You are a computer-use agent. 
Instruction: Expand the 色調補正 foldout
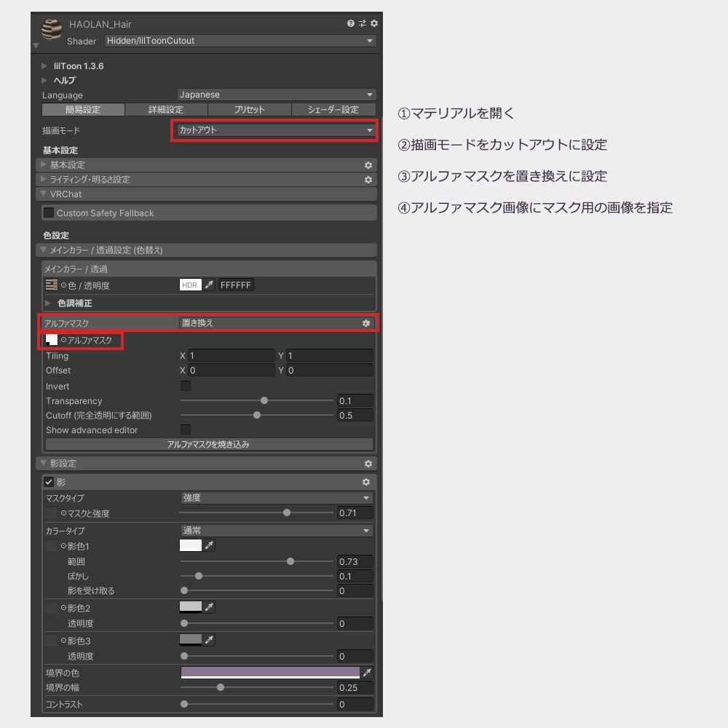tap(48, 303)
